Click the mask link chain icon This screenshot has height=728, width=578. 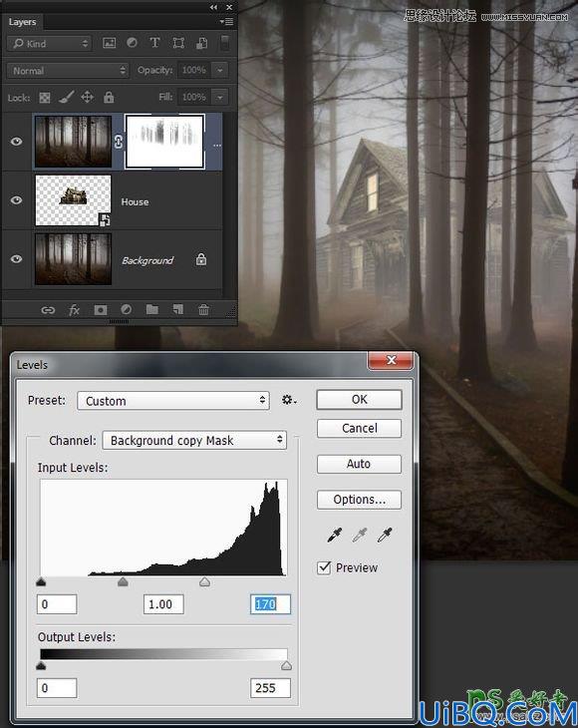119,142
